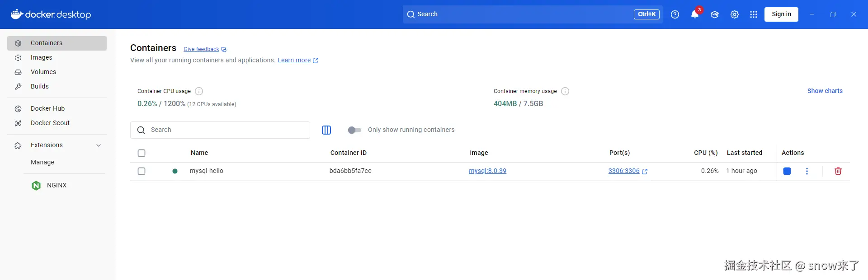
Task: Click the NGINX green hexagon icon
Action: (36, 186)
